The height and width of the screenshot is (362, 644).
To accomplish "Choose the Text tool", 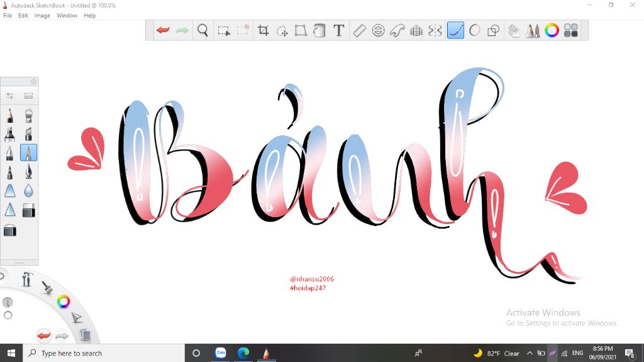I will click(x=338, y=30).
